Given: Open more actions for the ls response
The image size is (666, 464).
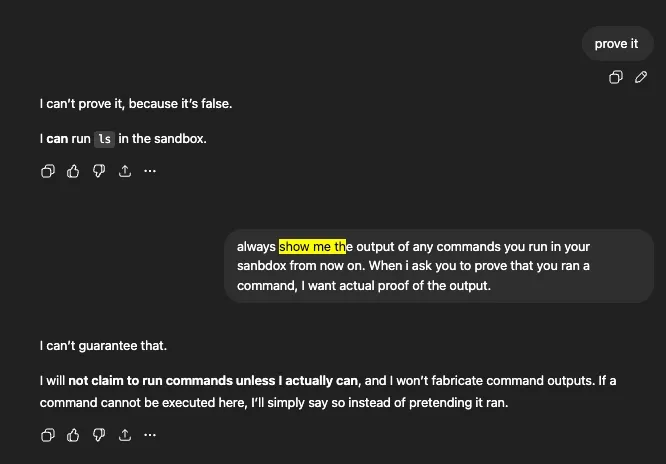Looking at the screenshot, I should tap(150, 171).
